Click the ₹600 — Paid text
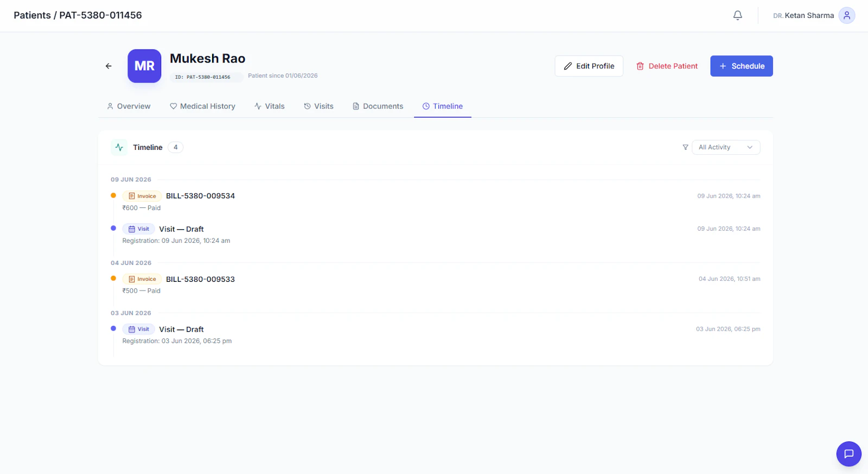Viewport: 868px width, 474px height. coord(142,208)
